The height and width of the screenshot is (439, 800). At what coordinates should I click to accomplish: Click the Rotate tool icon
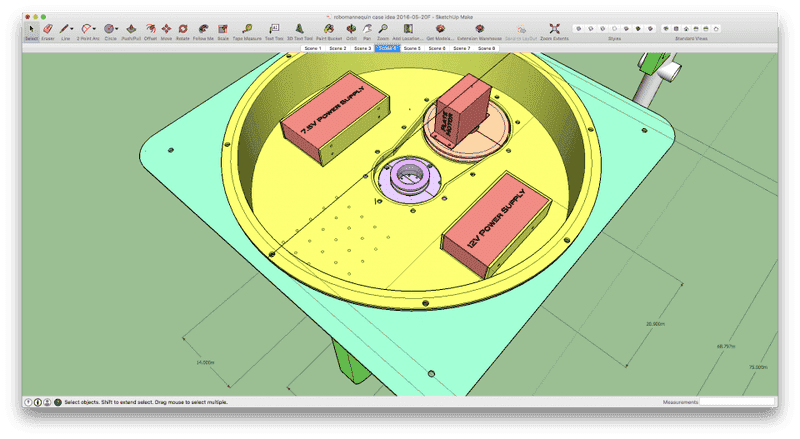(182, 30)
